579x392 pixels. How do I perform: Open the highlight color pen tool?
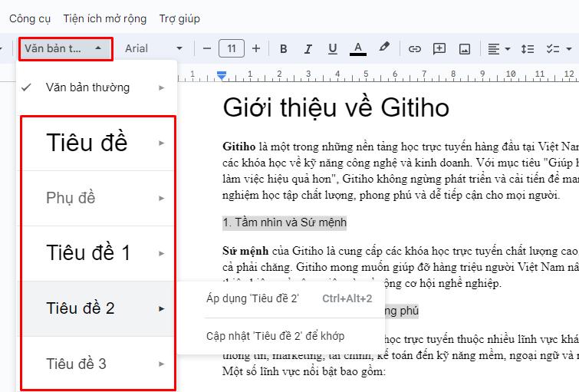point(383,48)
